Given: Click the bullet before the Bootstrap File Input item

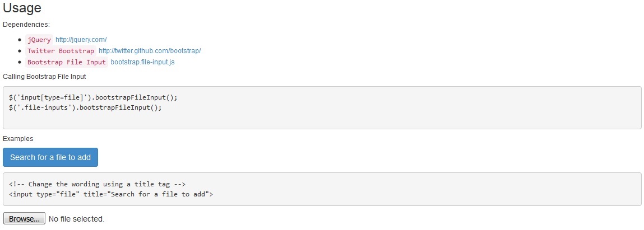Looking at the screenshot, I should click(20, 62).
